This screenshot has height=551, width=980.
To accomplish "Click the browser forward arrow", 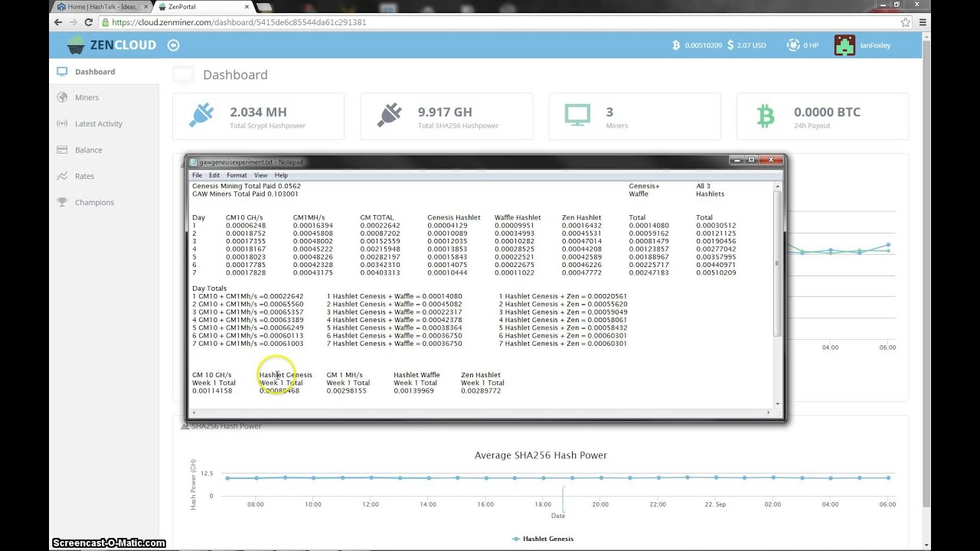I will click(x=73, y=22).
